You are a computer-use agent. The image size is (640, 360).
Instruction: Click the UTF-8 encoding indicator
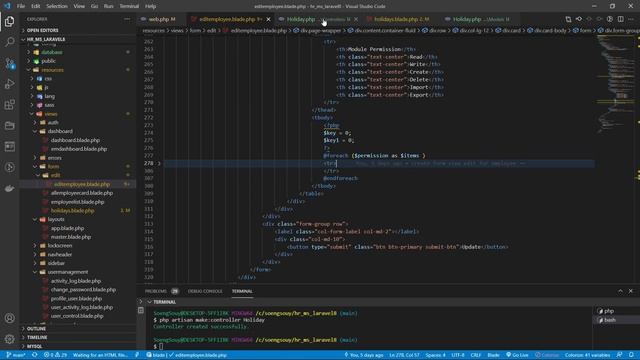pos(458,355)
